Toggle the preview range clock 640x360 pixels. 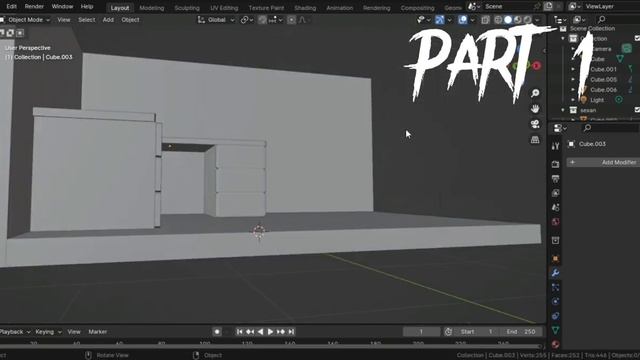448,332
